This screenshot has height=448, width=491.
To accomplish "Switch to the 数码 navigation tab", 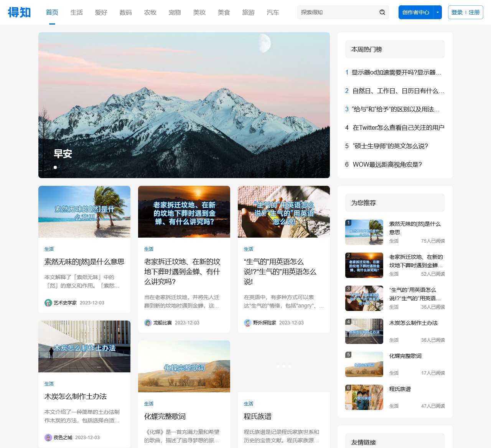I will pos(125,12).
